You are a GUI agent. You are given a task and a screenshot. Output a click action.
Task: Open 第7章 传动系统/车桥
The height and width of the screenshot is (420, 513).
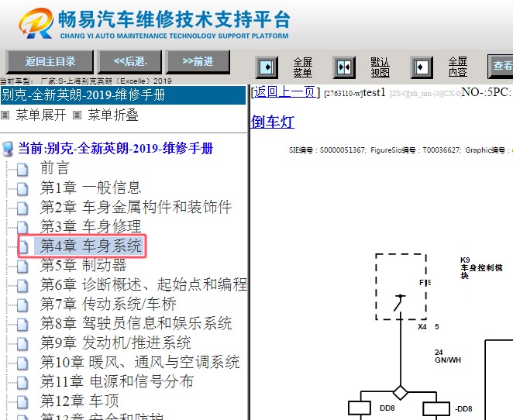[108, 304]
